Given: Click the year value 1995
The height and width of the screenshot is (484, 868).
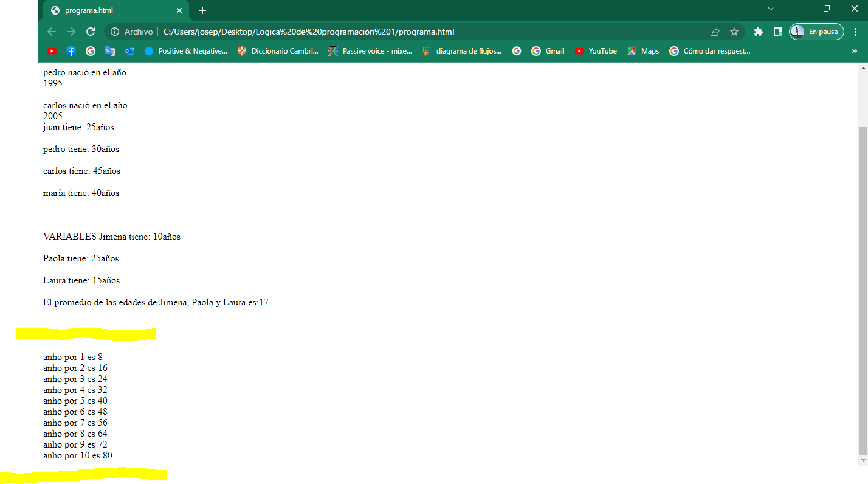Looking at the screenshot, I should [x=53, y=83].
